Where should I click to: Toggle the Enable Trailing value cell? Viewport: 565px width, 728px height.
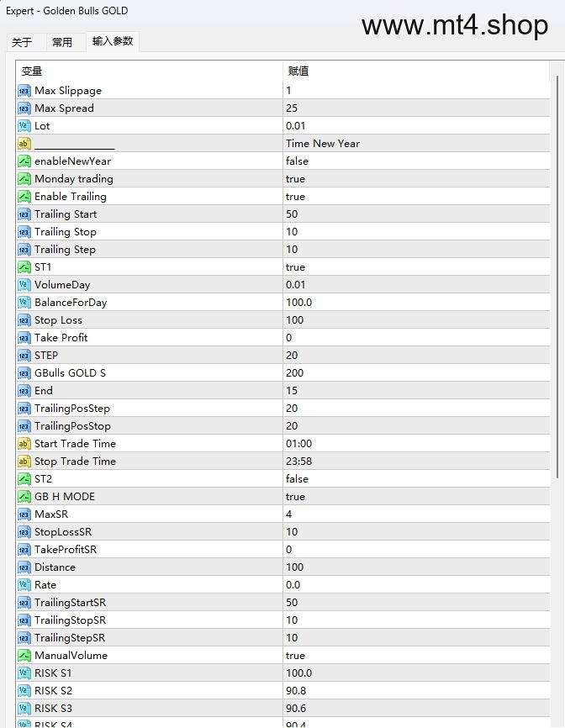point(416,197)
